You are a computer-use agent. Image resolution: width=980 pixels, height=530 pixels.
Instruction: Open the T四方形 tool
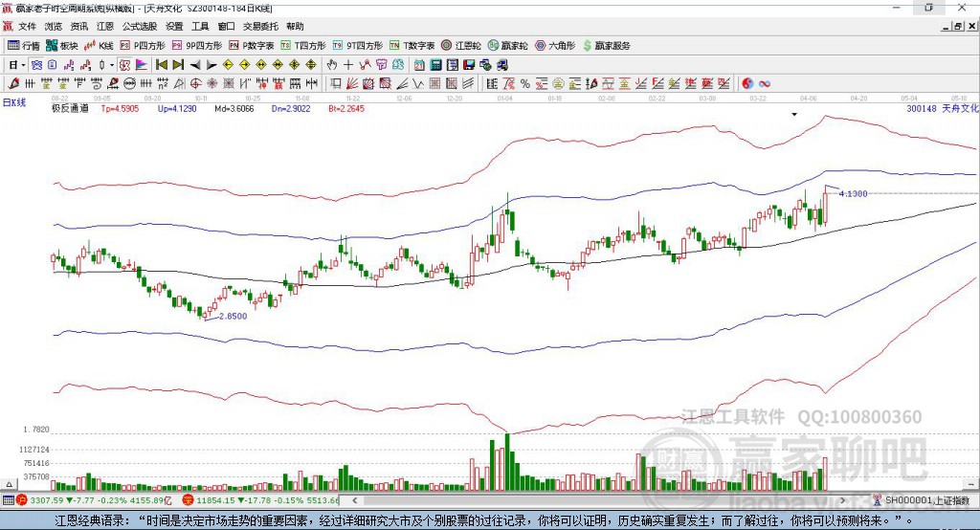303,46
